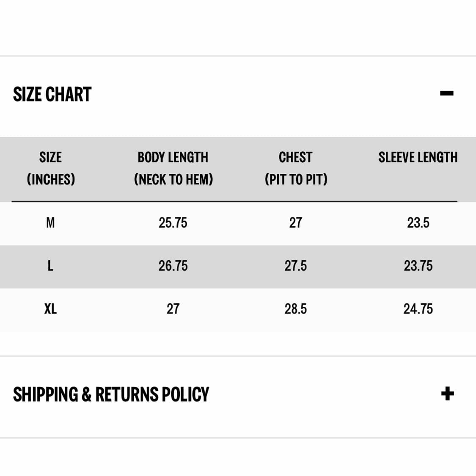
Task: Select the 23.75 sleeve length cell
Action: (x=418, y=266)
